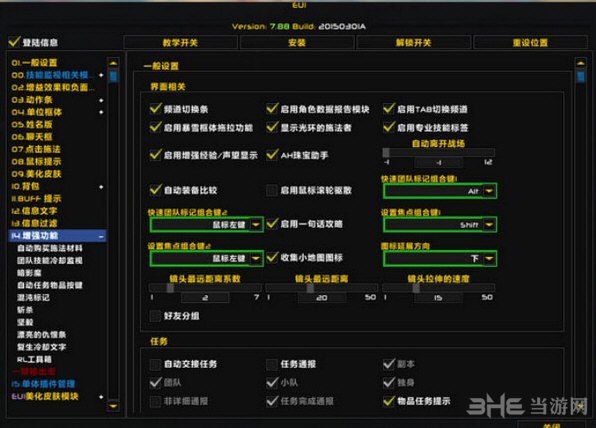Click the 教学开关 button
Viewport: 596px width, 428px height.
[181, 43]
